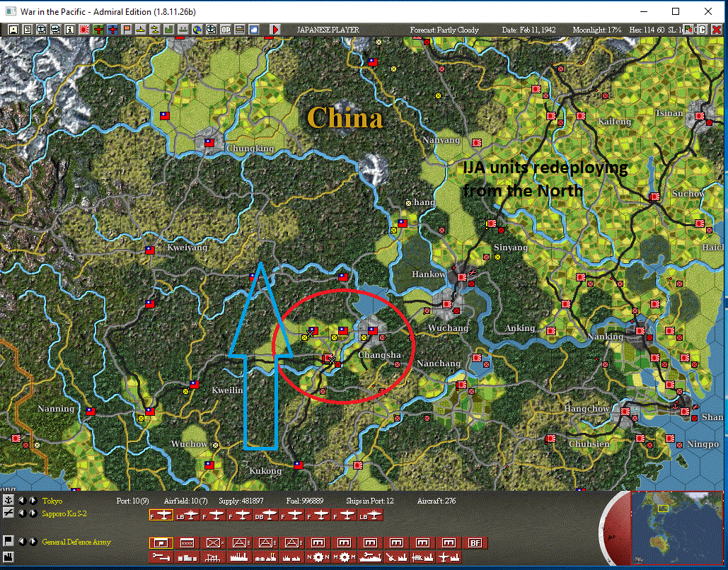Click the crosshair target toolbar icon

tap(212, 30)
